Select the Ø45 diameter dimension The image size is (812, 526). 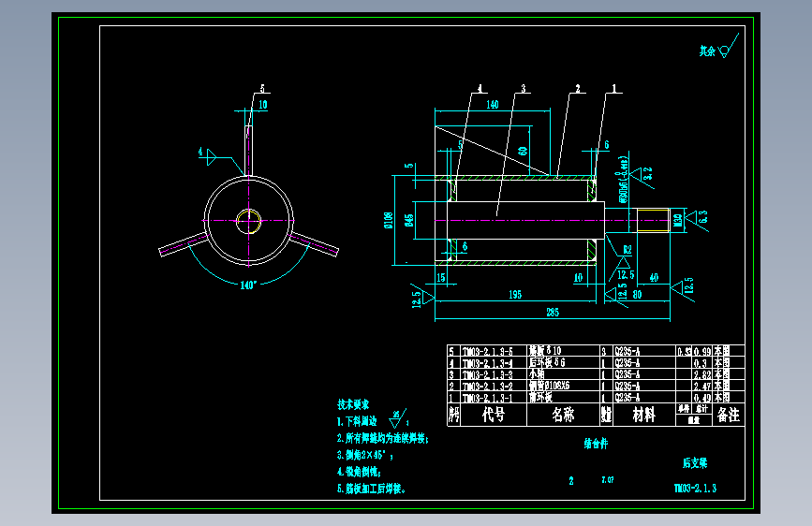409,220
